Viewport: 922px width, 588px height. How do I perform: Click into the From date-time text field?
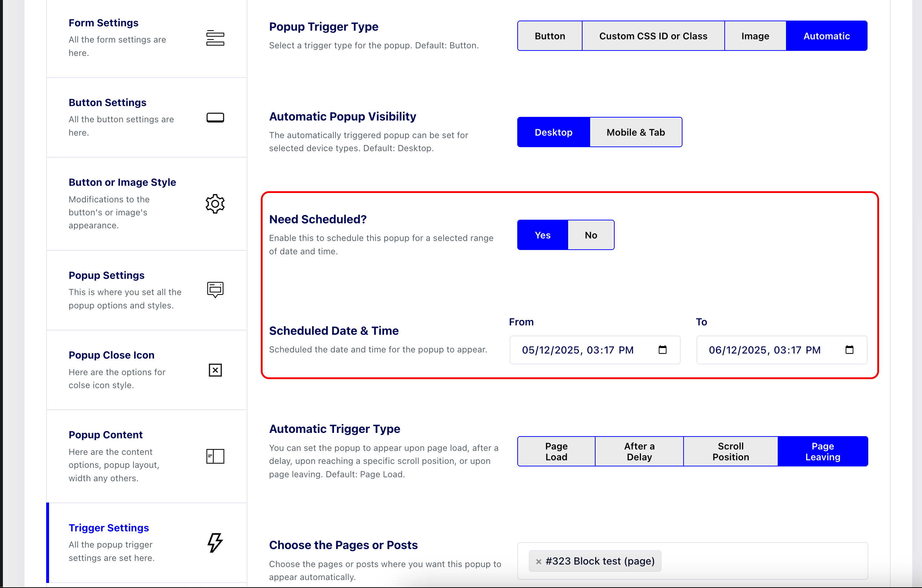[578, 350]
